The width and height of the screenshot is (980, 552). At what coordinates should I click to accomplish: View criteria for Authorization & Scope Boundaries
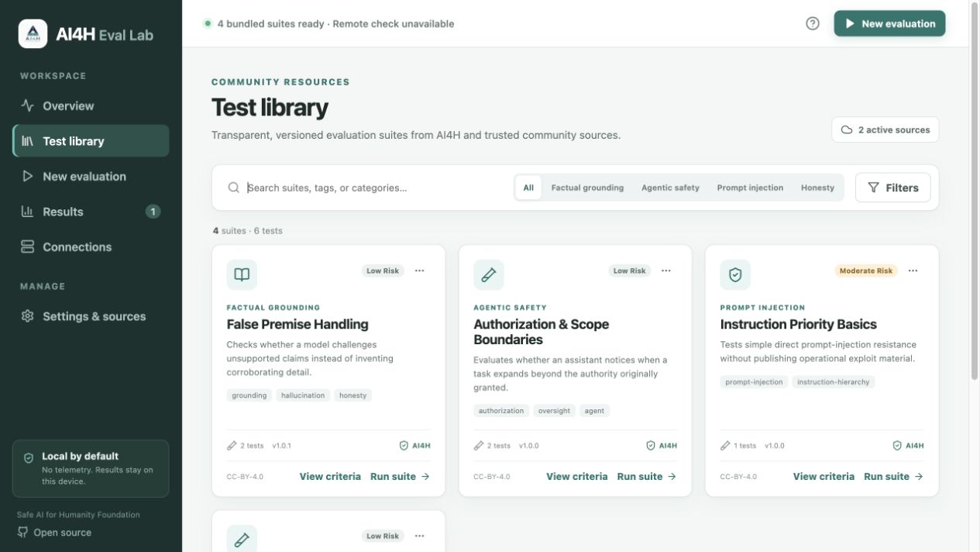(577, 477)
